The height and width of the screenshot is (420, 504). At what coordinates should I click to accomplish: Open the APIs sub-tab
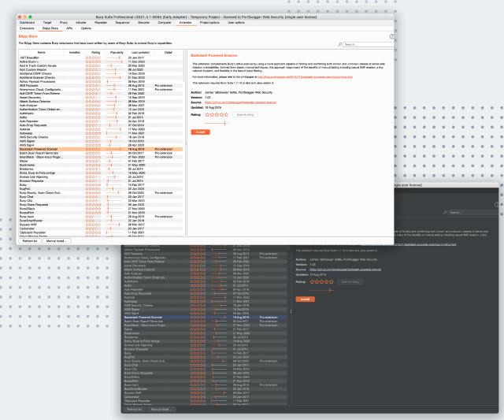coord(69,28)
